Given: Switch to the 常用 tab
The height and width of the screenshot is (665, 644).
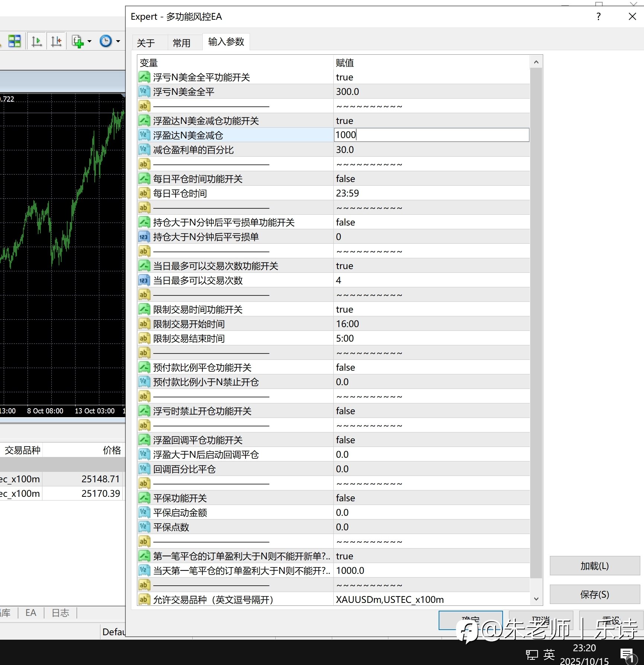Looking at the screenshot, I should 182,43.
